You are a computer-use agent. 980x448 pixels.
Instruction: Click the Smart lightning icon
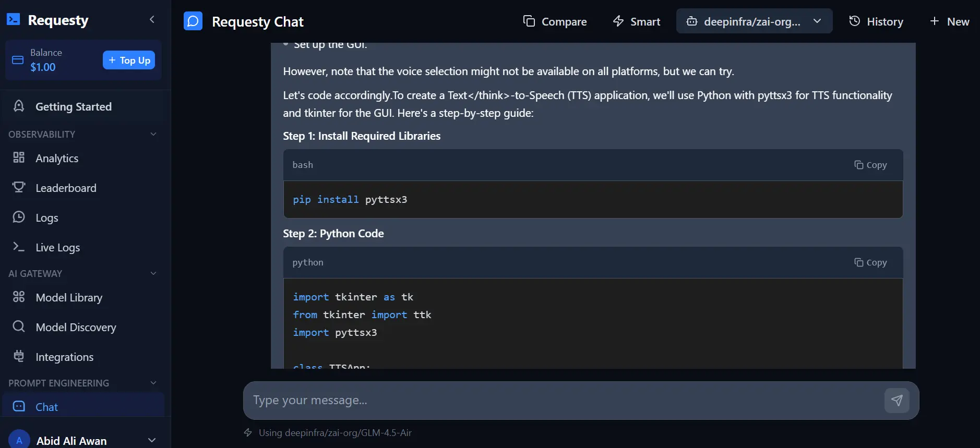[618, 21]
